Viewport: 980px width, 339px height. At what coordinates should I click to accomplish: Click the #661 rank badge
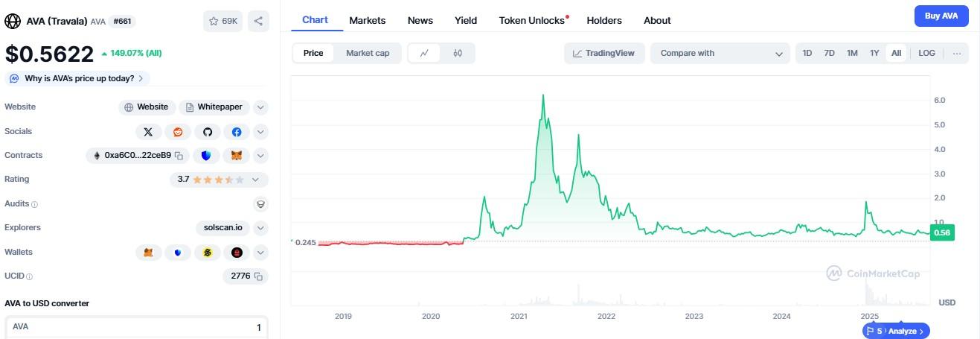pyautogui.click(x=122, y=22)
